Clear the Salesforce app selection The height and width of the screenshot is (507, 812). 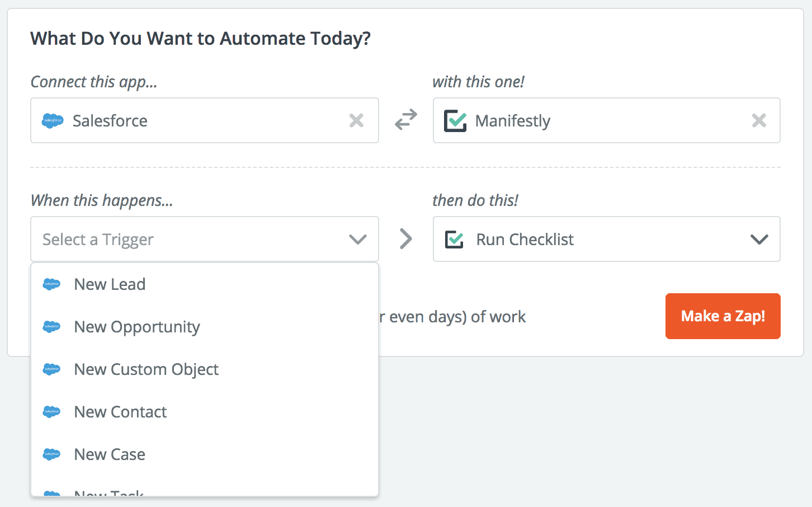point(356,120)
